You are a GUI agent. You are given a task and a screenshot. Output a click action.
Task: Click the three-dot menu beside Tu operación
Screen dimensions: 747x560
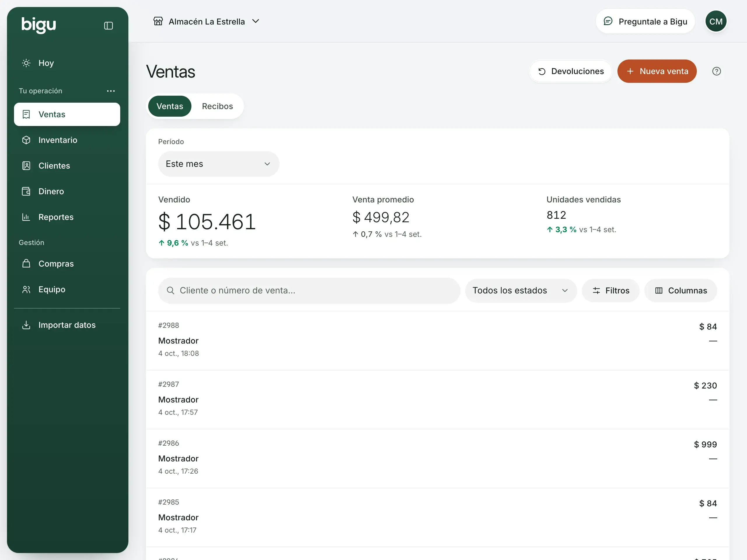coord(111,91)
